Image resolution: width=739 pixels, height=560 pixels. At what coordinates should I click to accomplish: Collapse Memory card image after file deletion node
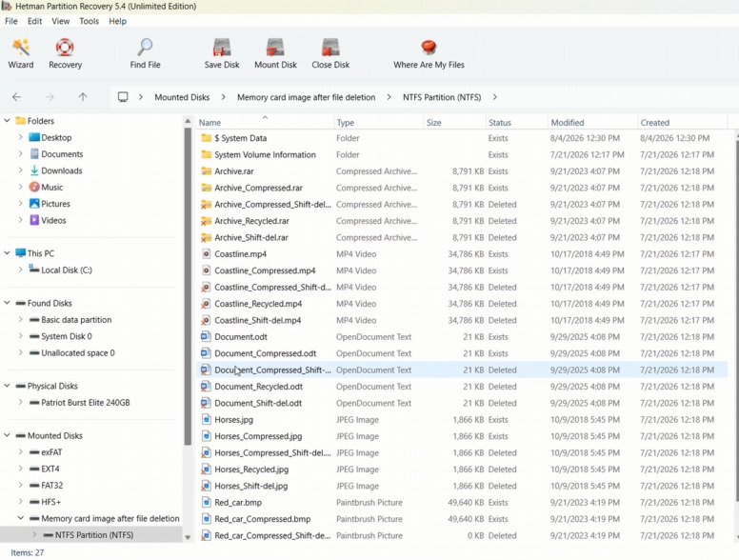[20, 518]
